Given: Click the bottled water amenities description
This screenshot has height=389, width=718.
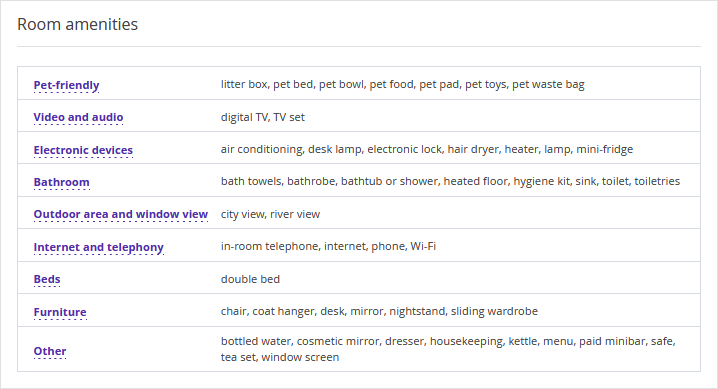Looking at the screenshot, I should point(448,349).
